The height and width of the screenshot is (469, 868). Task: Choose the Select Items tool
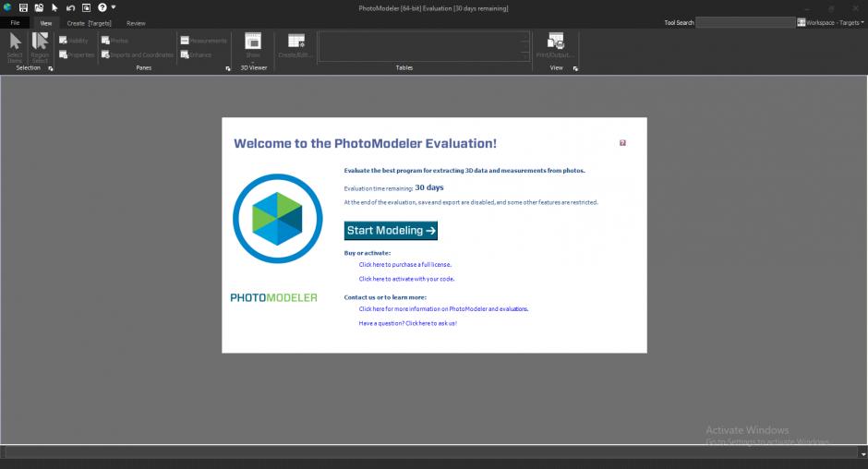click(15, 47)
